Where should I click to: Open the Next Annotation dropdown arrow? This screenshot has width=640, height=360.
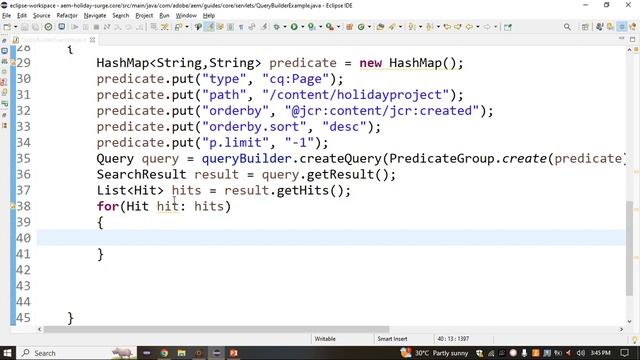[x=420, y=27]
